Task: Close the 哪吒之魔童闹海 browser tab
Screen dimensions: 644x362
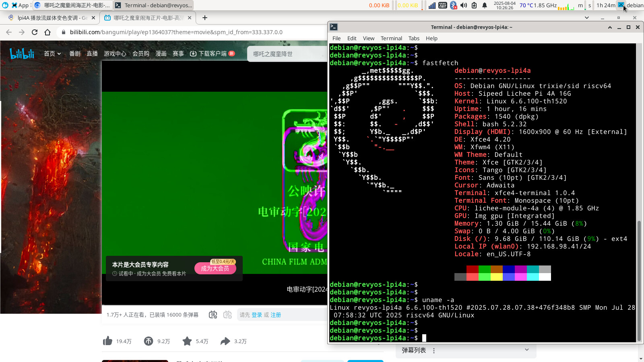Action: (190, 18)
